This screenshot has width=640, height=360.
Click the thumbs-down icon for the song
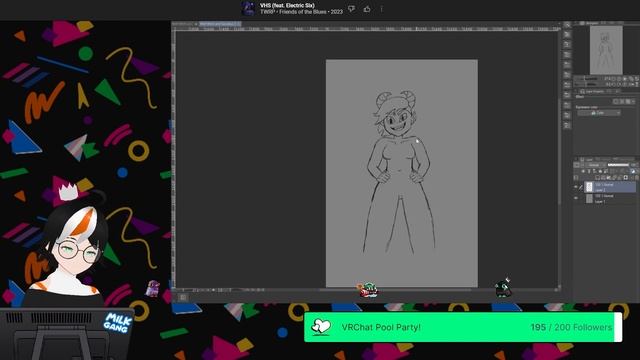pos(351,9)
